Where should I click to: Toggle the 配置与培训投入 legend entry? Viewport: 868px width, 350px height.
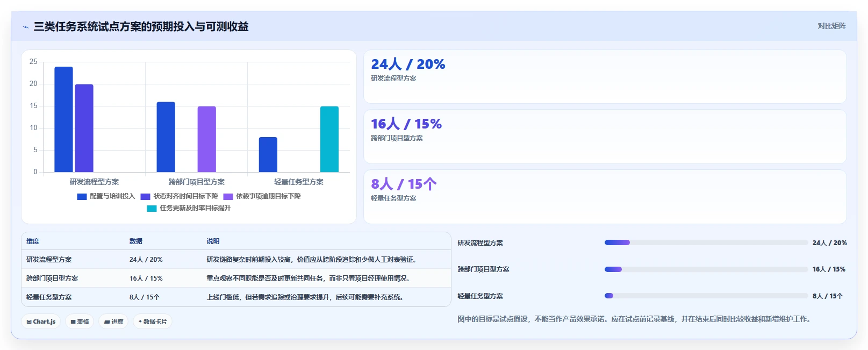(106, 196)
